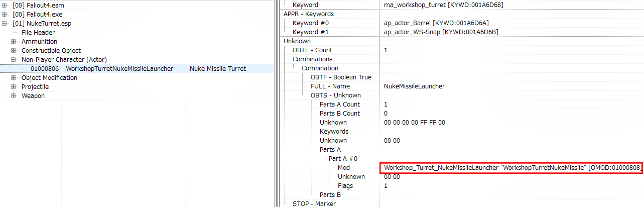
Task: Select record 01000806 FormID cell
Action: (45, 68)
